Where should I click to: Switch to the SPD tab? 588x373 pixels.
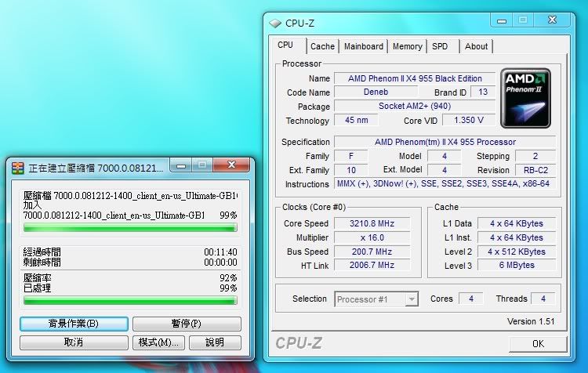click(x=442, y=46)
